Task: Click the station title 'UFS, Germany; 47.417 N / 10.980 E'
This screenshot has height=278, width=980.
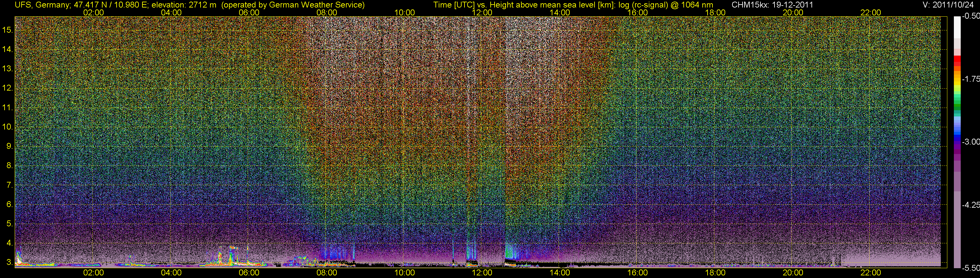Action: 82,5
